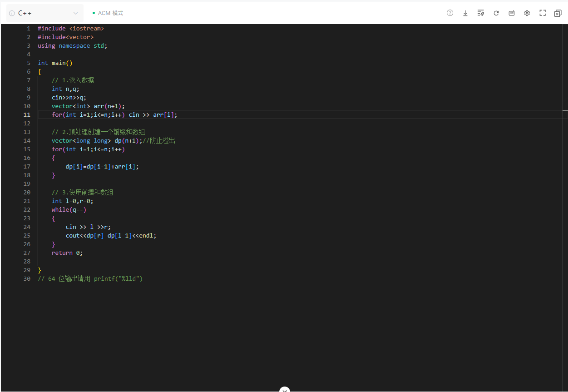
Task: Click the comment "// 2.预处理创建一个前缀和数组"
Action: click(98, 132)
